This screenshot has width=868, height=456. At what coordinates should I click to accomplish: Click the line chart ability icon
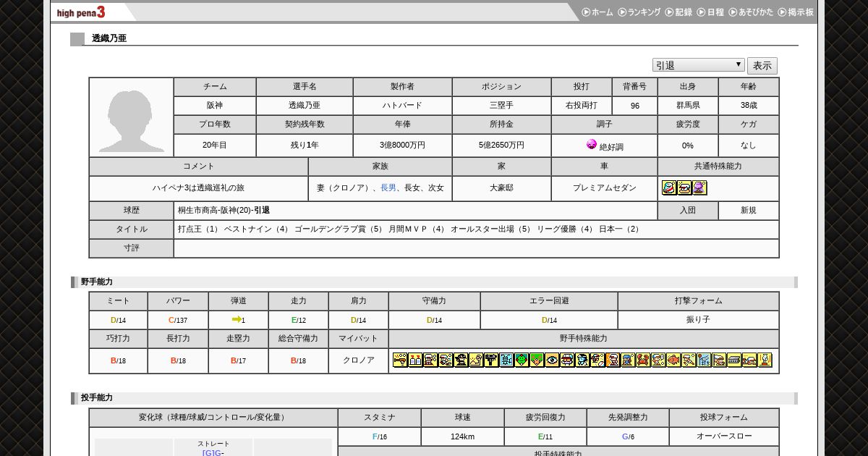point(476,360)
